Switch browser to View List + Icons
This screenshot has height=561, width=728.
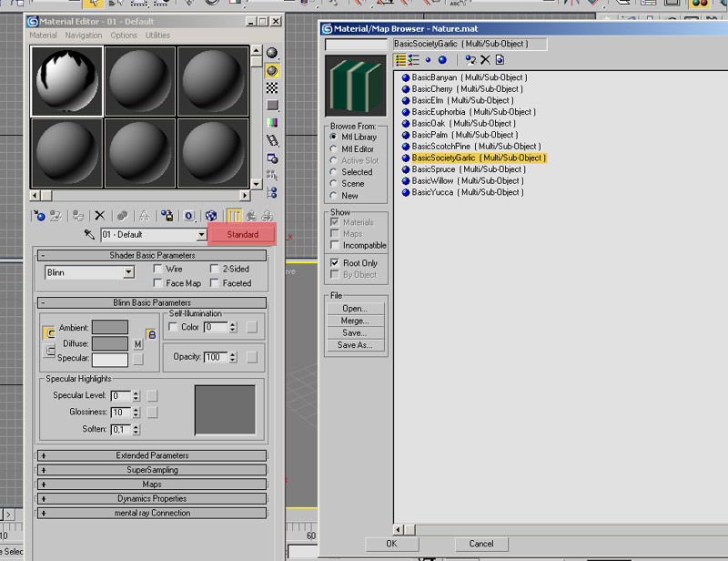(x=414, y=60)
